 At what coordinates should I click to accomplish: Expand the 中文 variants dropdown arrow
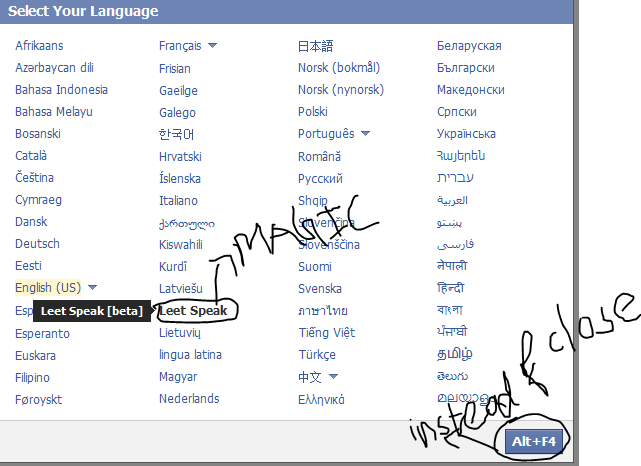click(334, 376)
